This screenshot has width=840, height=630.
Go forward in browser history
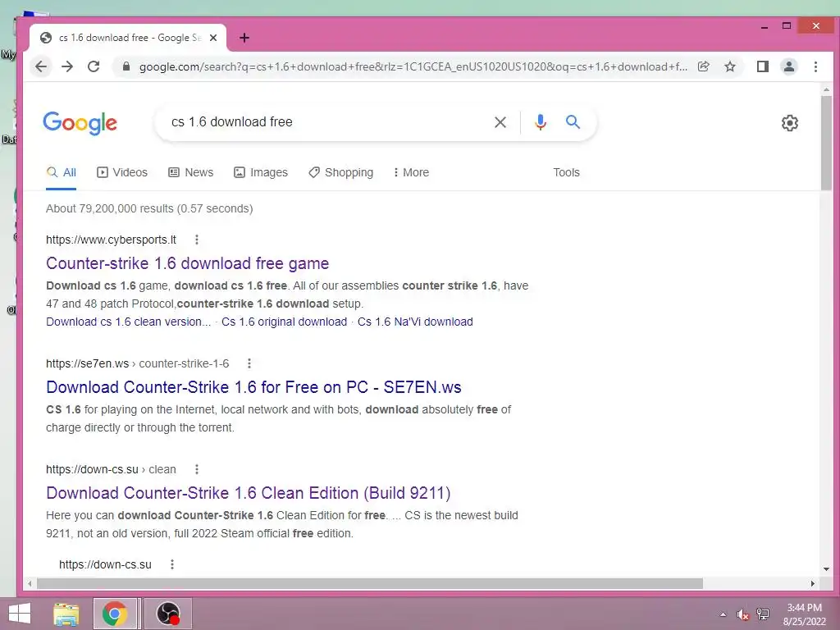pyautogui.click(x=67, y=66)
